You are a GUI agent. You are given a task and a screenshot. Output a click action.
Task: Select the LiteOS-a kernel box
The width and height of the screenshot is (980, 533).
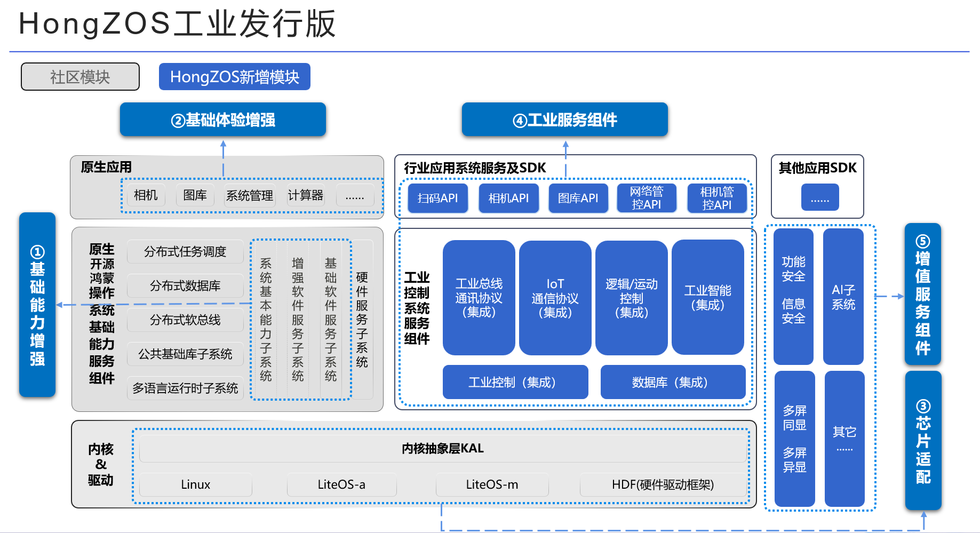point(341,484)
